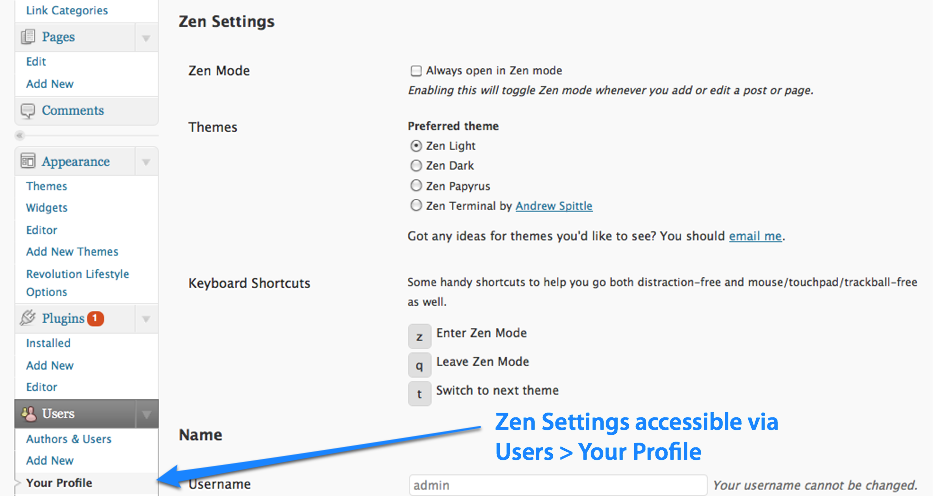Click the Comments speech bubble icon
Screen dimensions: 933x496
28,111
